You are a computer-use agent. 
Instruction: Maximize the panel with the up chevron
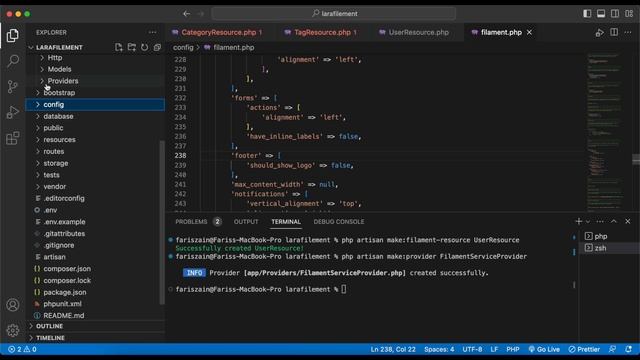point(614,221)
